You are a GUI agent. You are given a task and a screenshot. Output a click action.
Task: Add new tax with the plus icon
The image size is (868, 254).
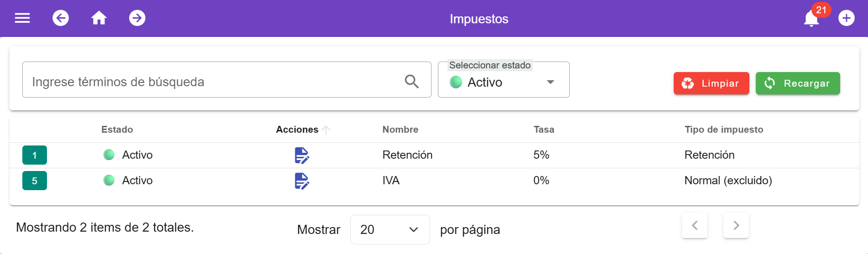847,18
